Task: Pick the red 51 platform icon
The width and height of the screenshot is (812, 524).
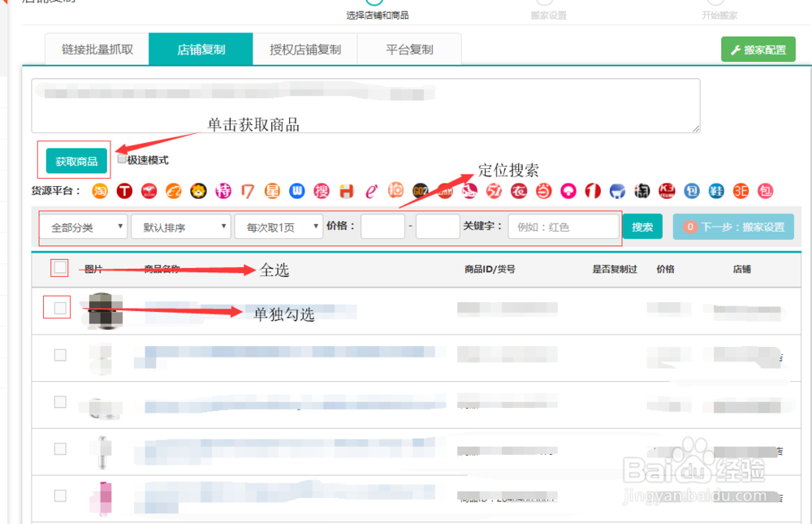Action: click(x=494, y=191)
